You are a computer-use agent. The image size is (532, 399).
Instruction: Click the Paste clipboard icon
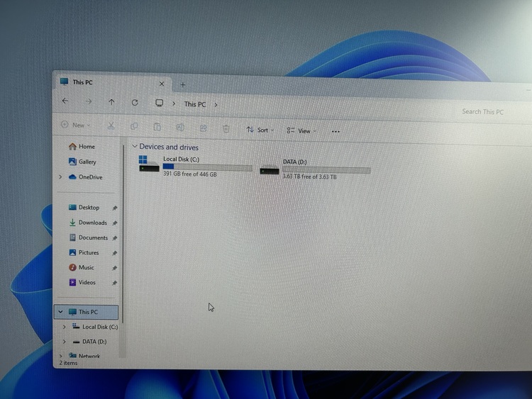(x=157, y=127)
